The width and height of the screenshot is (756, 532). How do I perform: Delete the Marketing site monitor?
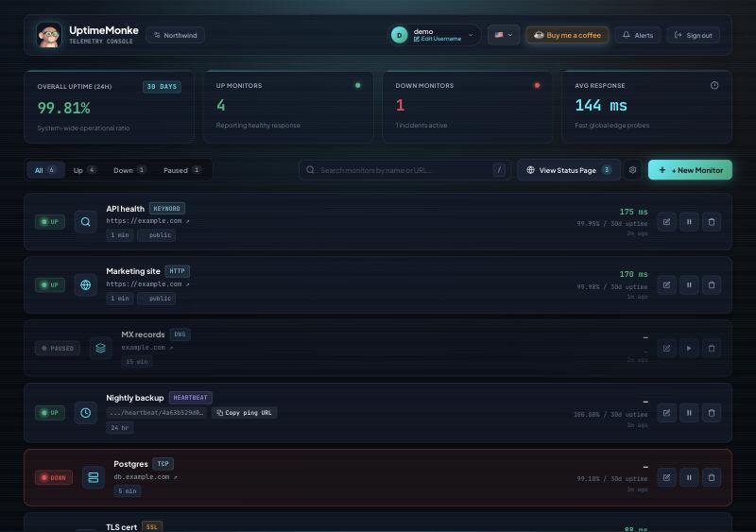[x=712, y=285]
